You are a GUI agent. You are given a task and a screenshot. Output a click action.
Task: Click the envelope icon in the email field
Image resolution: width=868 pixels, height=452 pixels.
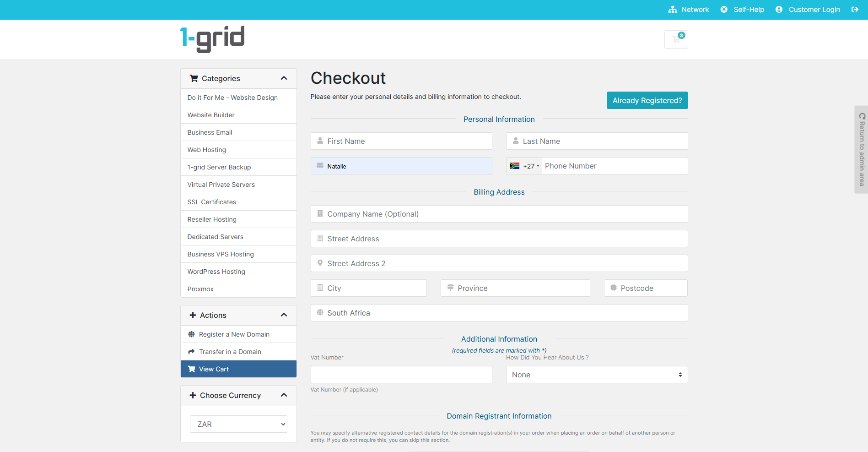(320, 165)
